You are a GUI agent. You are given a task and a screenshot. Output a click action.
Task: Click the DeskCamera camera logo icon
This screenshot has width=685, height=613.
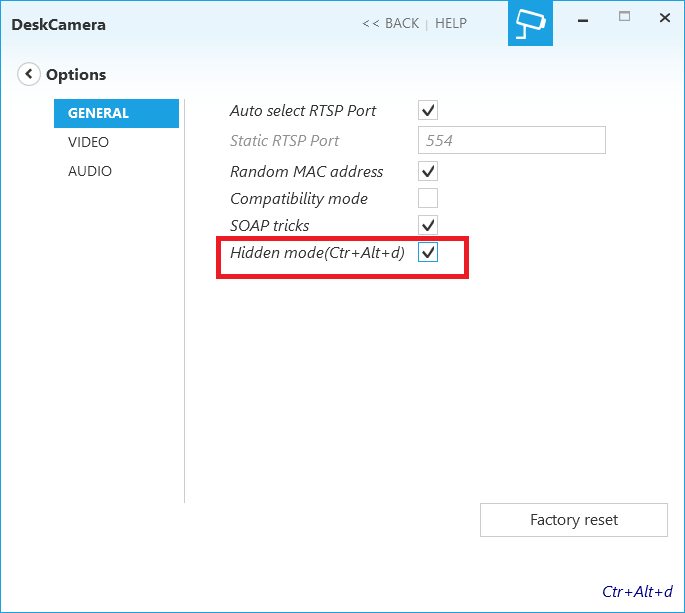coord(530,24)
